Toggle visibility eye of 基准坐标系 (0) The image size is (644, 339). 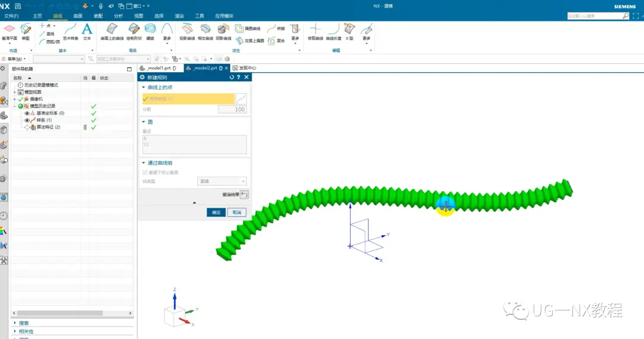tap(27, 113)
